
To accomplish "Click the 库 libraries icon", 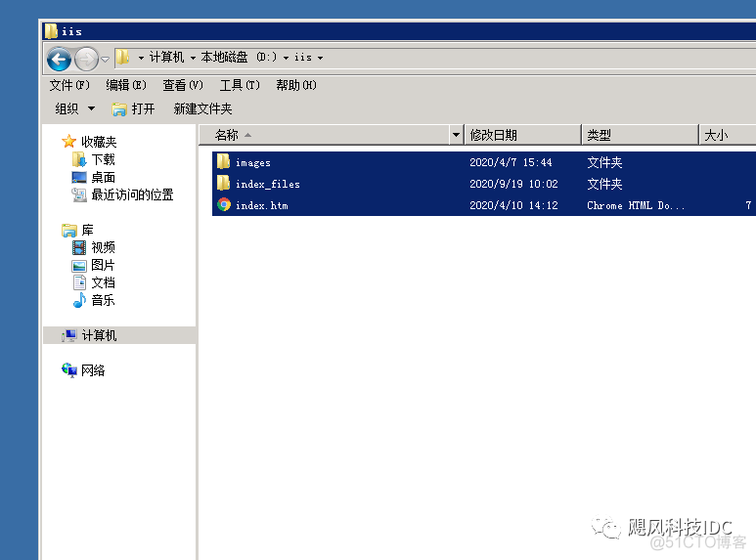I will point(68,231).
